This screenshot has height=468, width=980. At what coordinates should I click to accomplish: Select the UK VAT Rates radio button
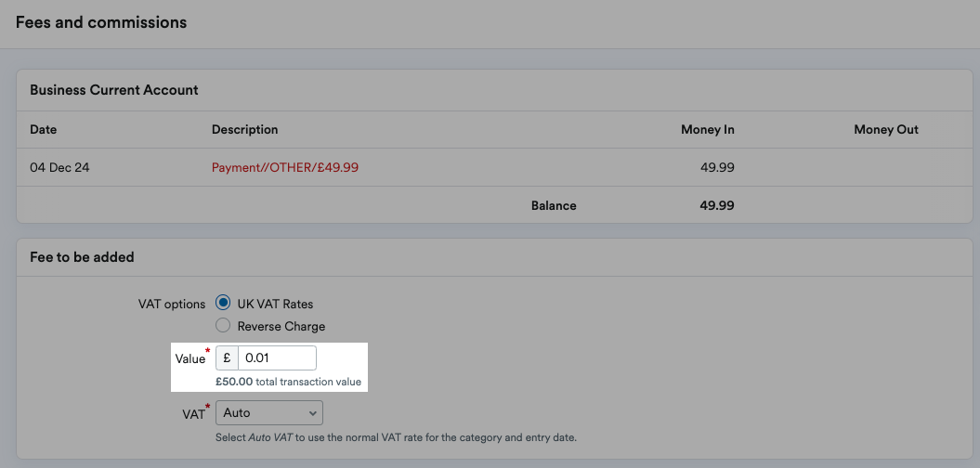click(223, 304)
